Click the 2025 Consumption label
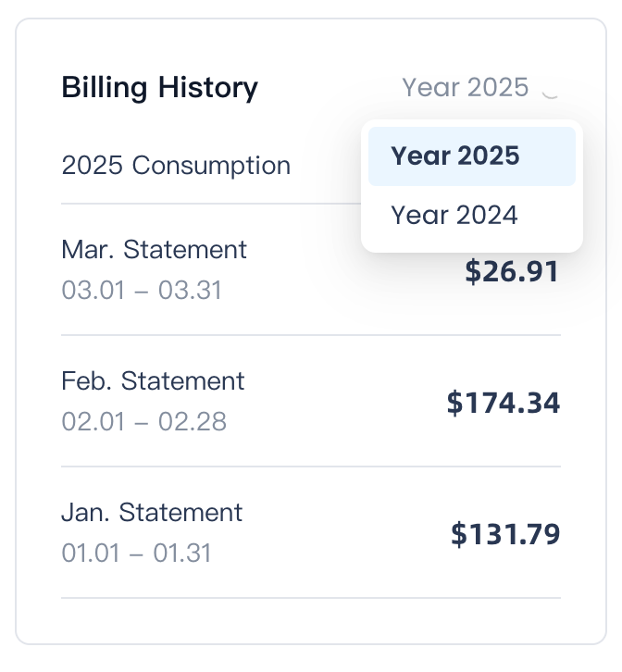Viewport: 622px width, 672px height. point(176,166)
